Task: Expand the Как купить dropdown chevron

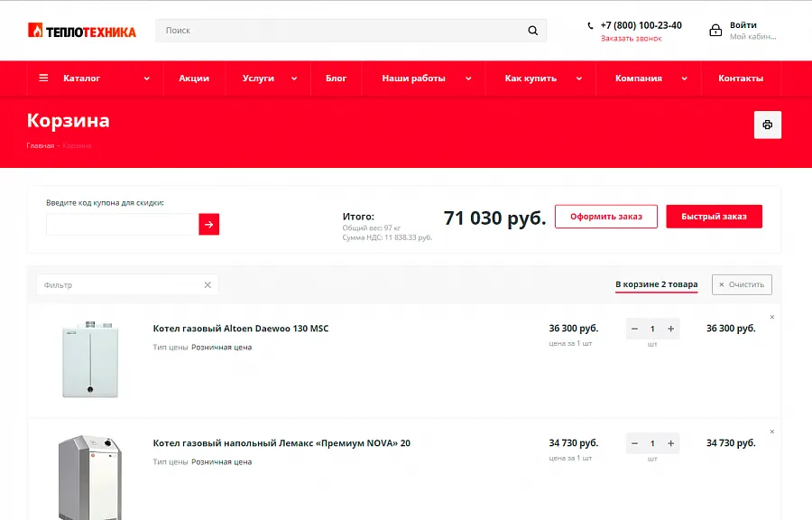Action: pyautogui.click(x=579, y=79)
